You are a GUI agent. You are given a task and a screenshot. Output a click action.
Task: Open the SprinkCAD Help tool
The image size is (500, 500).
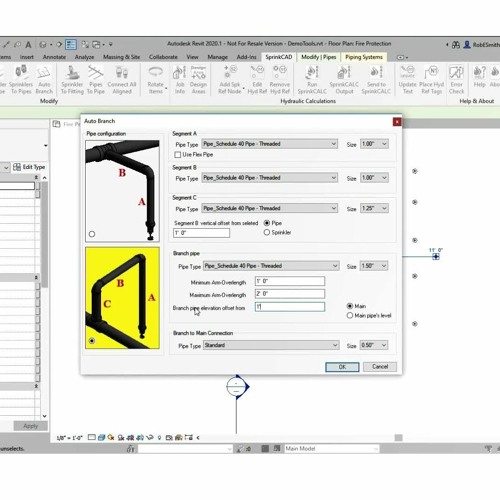(x=479, y=77)
